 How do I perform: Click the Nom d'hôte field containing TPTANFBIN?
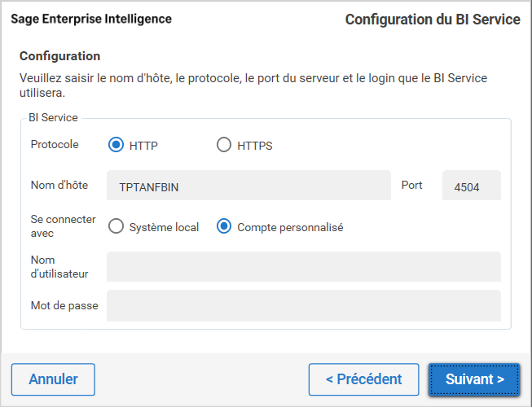tap(248, 186)
